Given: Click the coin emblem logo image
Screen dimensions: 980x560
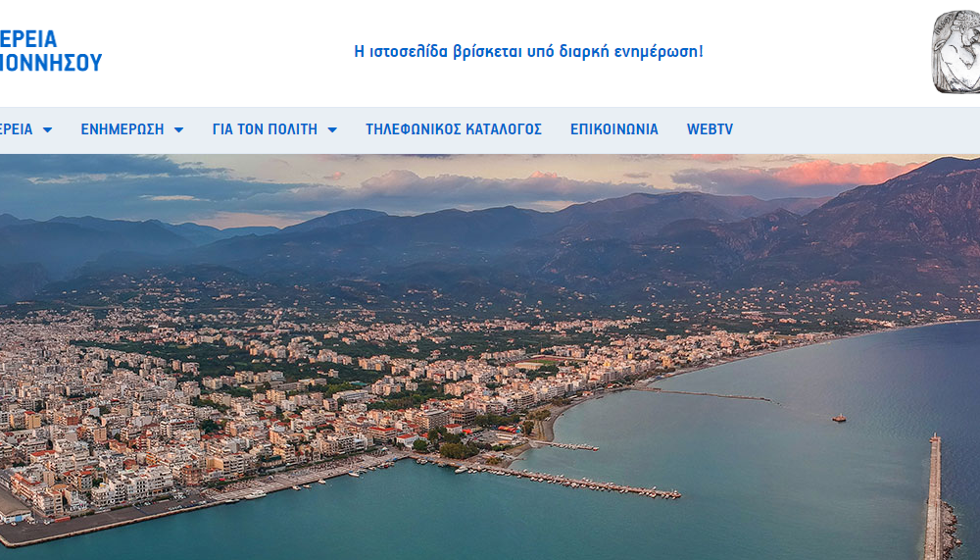Looking at the screenshot, I should click(955, 52).
